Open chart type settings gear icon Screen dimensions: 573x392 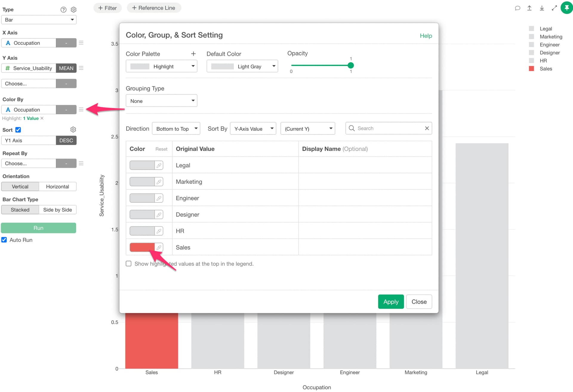pos(73,10)
